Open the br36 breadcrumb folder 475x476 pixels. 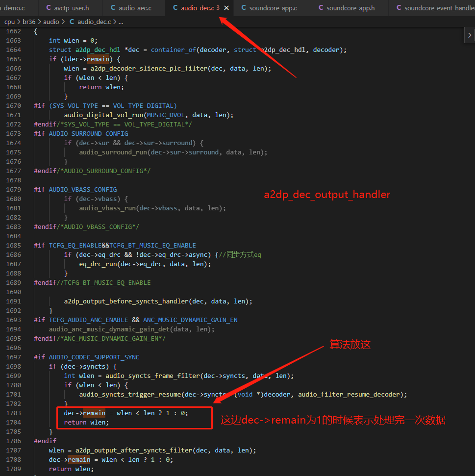click(x=29, y=22)
